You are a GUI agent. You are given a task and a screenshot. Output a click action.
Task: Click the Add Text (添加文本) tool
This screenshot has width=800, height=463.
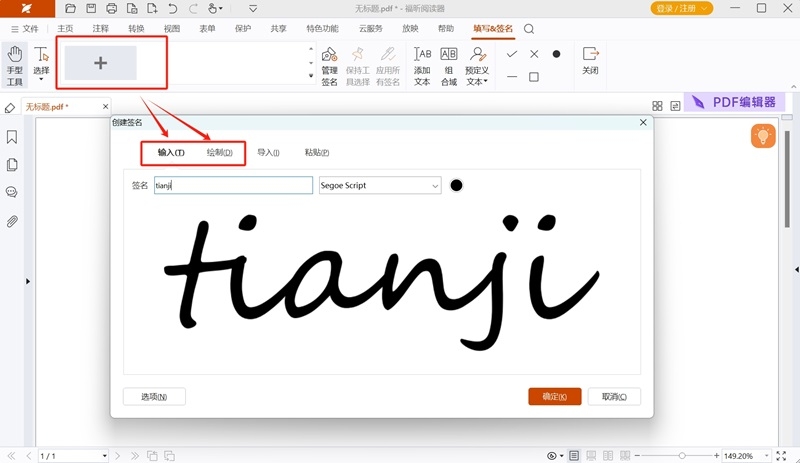click(422, 64)
